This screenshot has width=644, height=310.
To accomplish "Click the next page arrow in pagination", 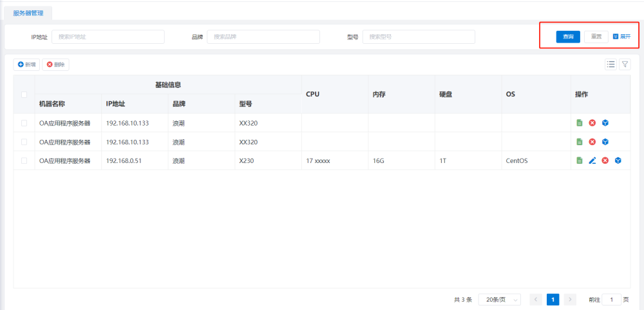I will click(x=570, y=300).
